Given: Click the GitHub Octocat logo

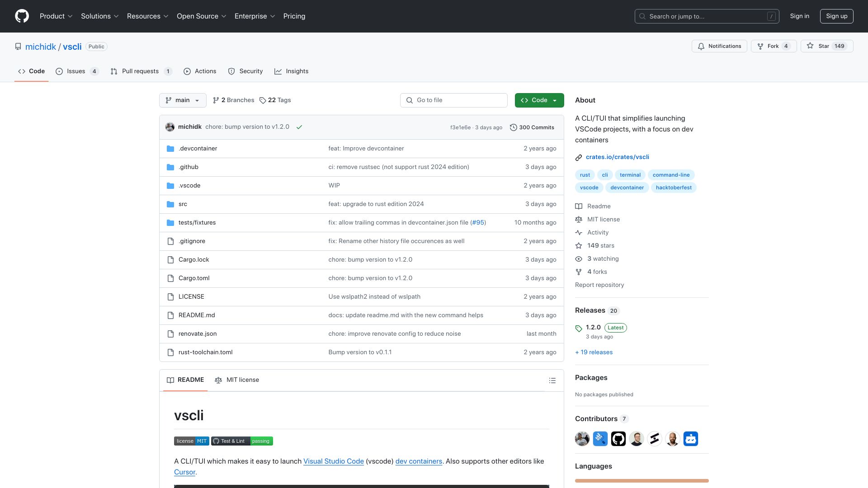Looking at the screenshot, I should (22, 16).
